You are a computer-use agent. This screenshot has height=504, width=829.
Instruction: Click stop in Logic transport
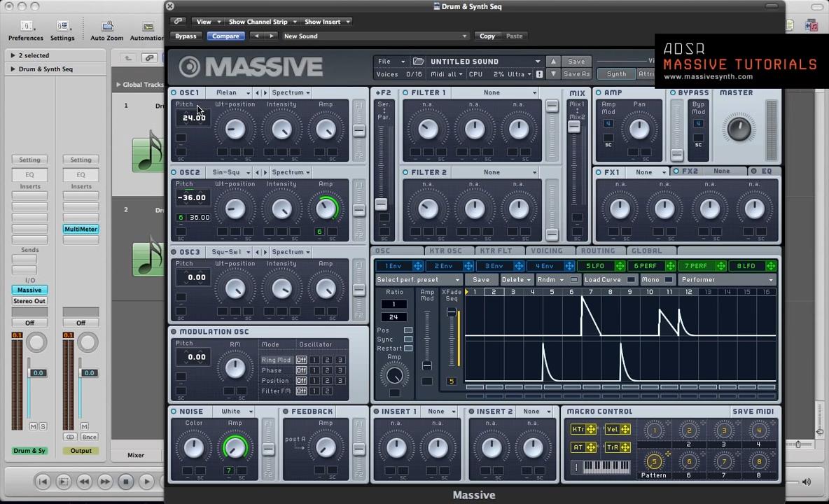[x=126, y=482]
